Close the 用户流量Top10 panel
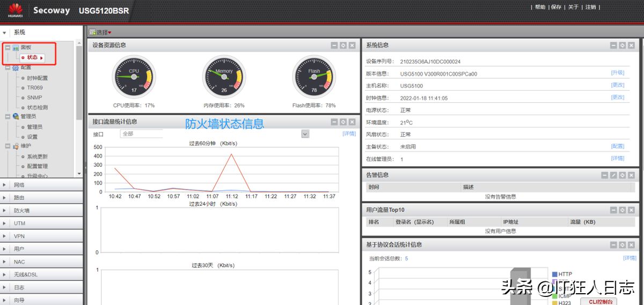The width and height of the screenshot is (644, 305). click(x=631, y=210)
